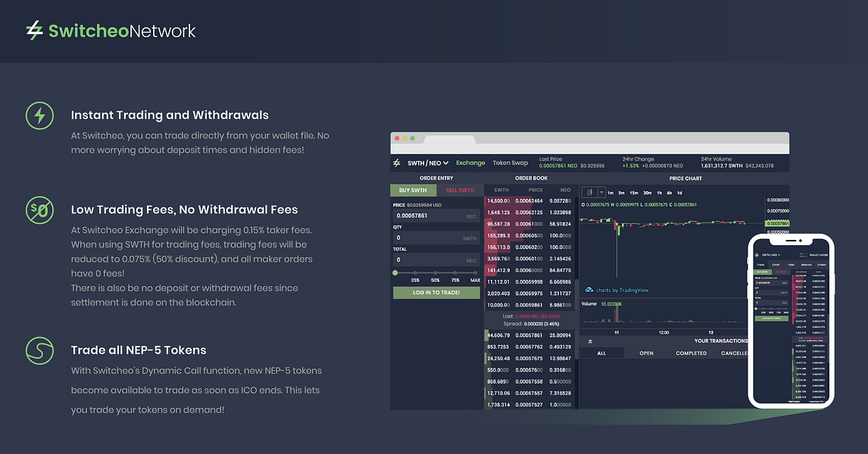Click the QTY input field in SWTH
The image size is (868, 454).
436,238
